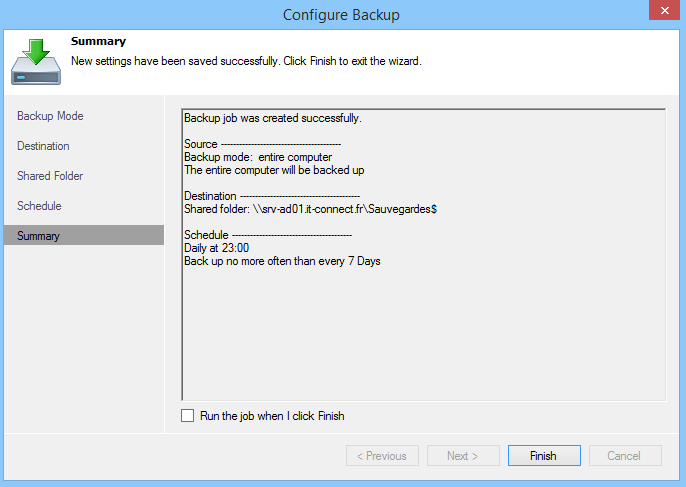The width and height of the screenshot is (686, 487).
Task: Click the green arrow backup drive icon
Action: click(36, 61)
